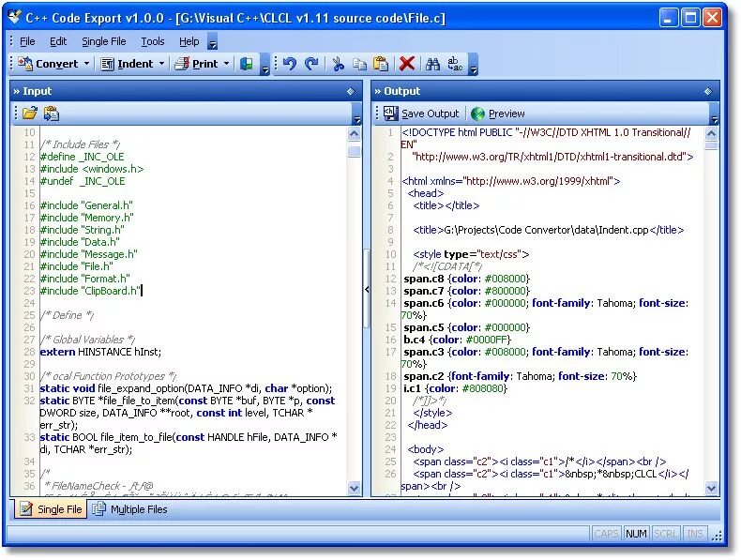Click line '#include <windows.h>' in Input
This screenshot has width=741, height=560.
tap(92, 169)
